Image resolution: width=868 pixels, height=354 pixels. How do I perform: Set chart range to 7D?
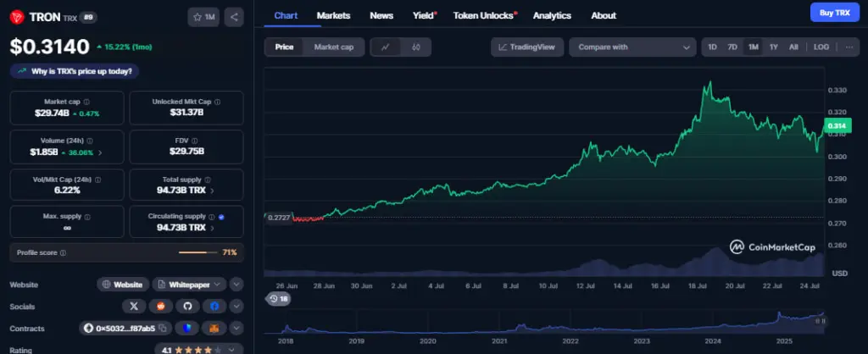tap(732, 47)
